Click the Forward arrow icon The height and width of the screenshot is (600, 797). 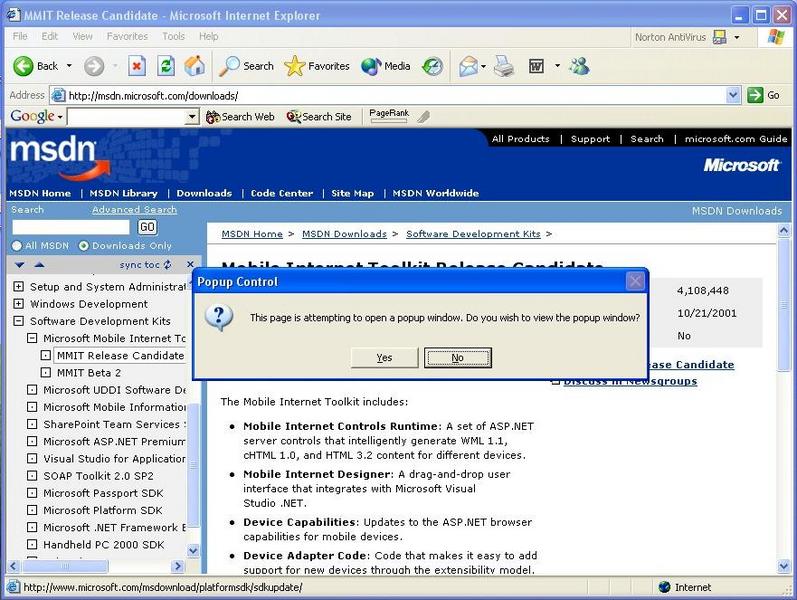(x=94, y=66)
